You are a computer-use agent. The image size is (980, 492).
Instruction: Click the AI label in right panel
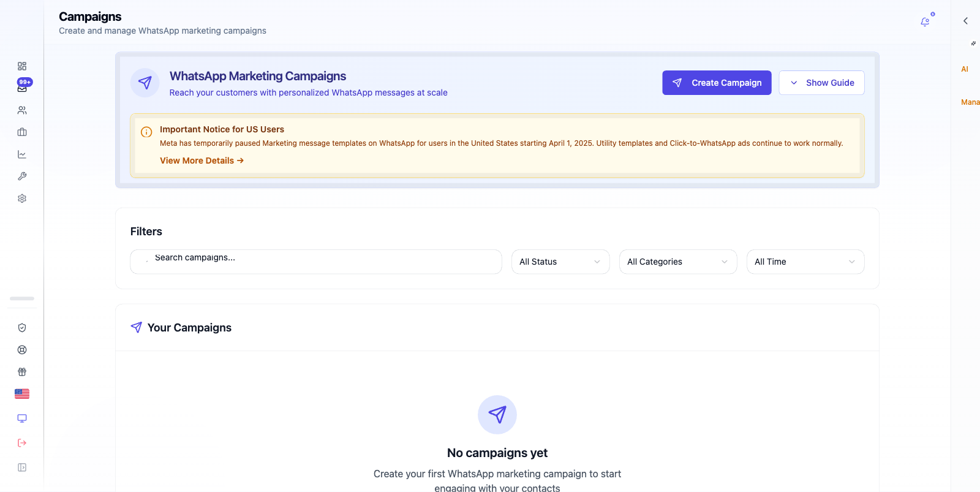965,69
